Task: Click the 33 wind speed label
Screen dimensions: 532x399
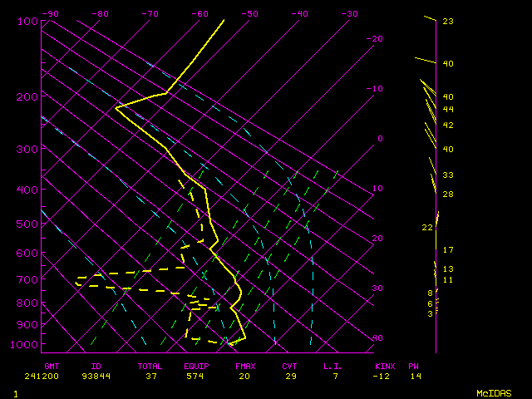Action: coord(448,175)
